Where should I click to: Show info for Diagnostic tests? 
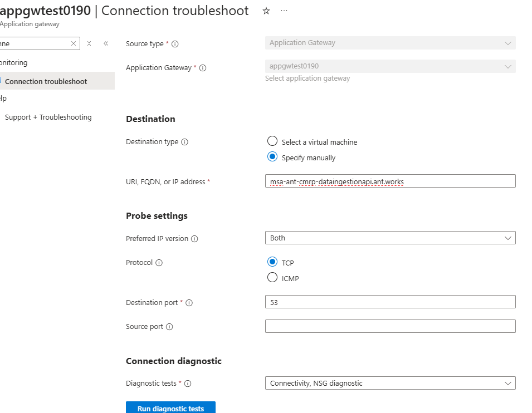pos(188,383)
